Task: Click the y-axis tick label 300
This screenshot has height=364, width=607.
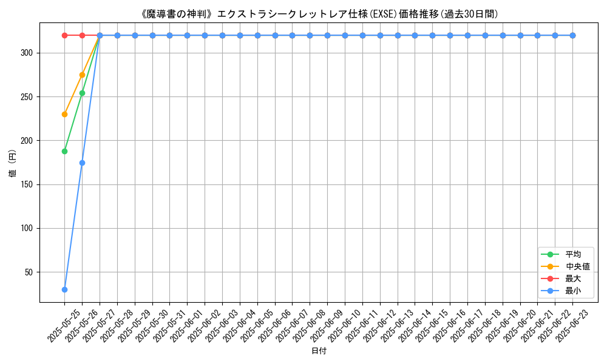Action: coord(26,53)
